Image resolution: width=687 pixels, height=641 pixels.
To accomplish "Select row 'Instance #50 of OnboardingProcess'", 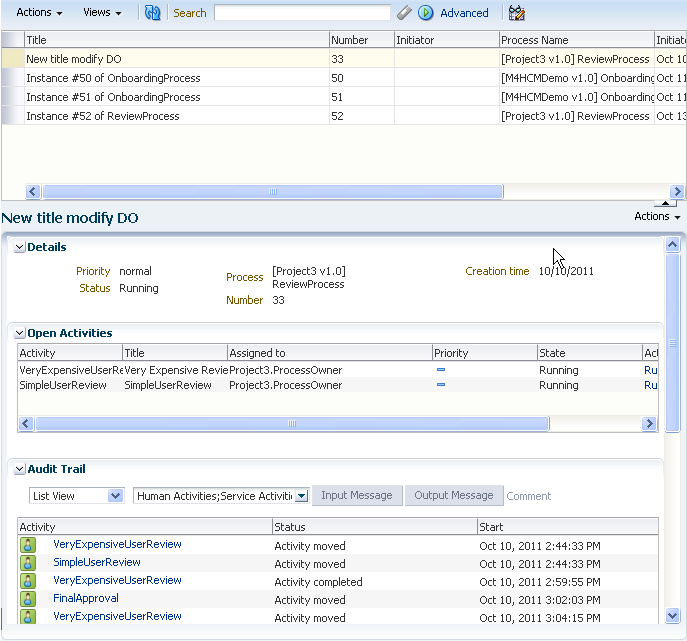I will (x=343, y=78).
